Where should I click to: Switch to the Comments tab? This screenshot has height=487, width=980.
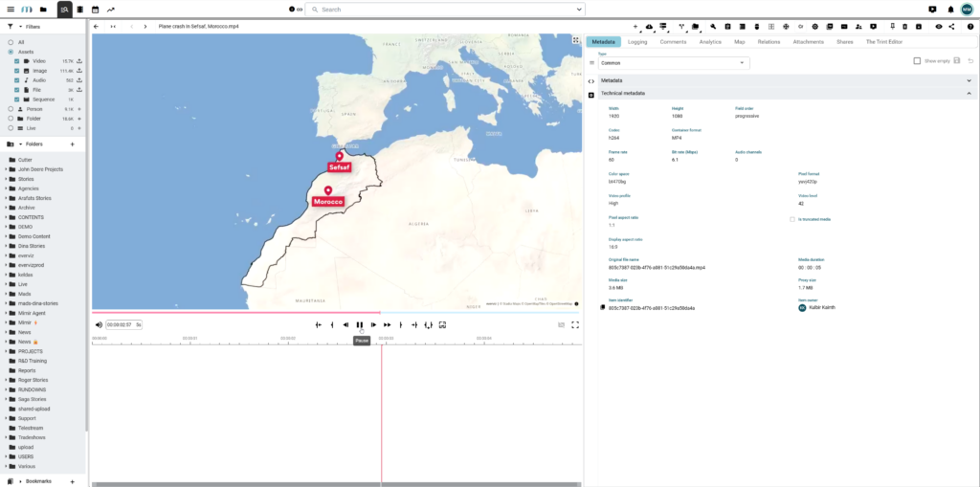673,42
